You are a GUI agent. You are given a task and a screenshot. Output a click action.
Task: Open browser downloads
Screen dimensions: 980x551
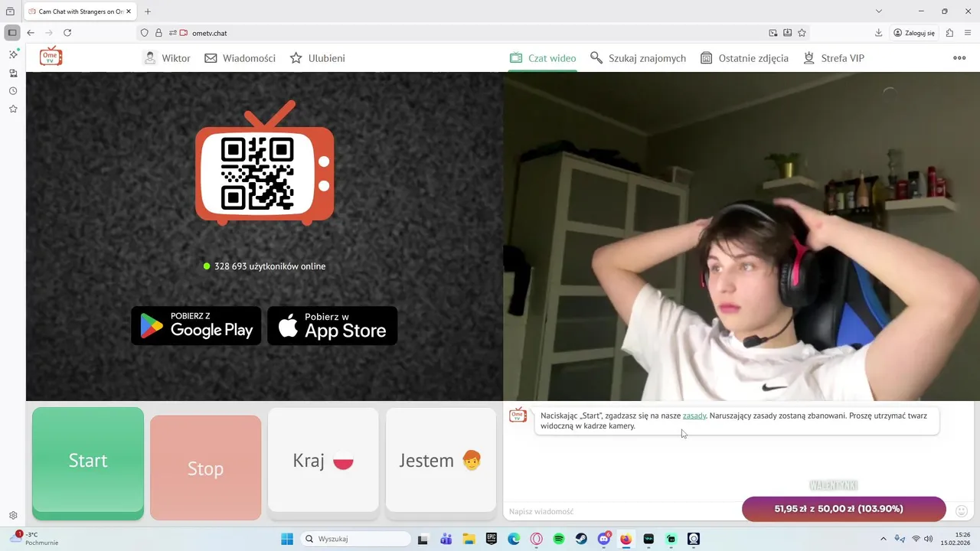coord(878,33)
